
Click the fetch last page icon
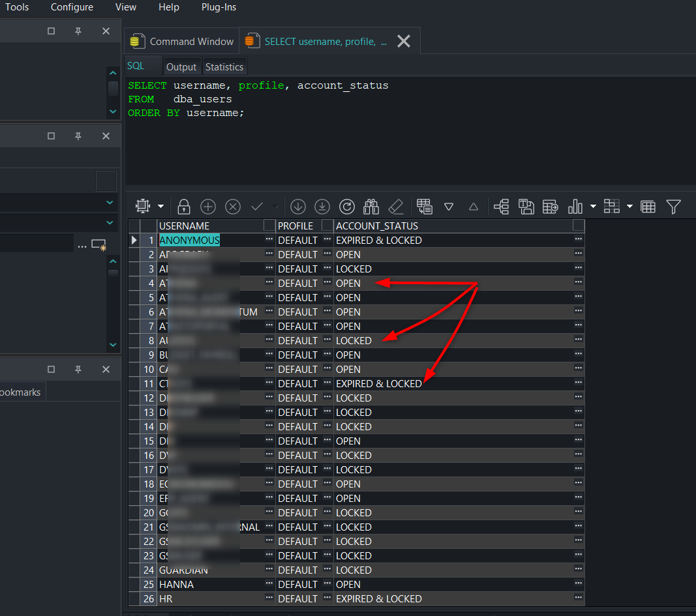point(322,207)
